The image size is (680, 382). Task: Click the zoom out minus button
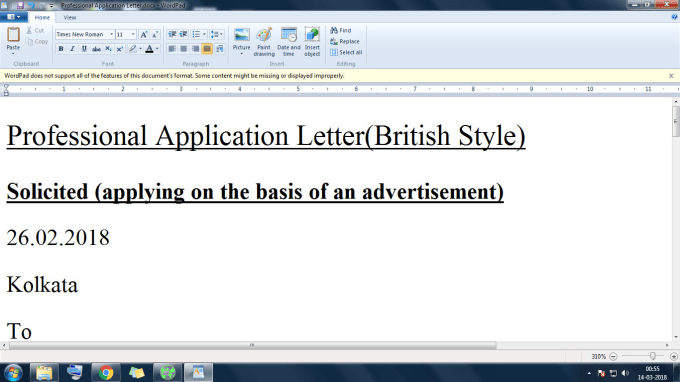pos(613,356)
